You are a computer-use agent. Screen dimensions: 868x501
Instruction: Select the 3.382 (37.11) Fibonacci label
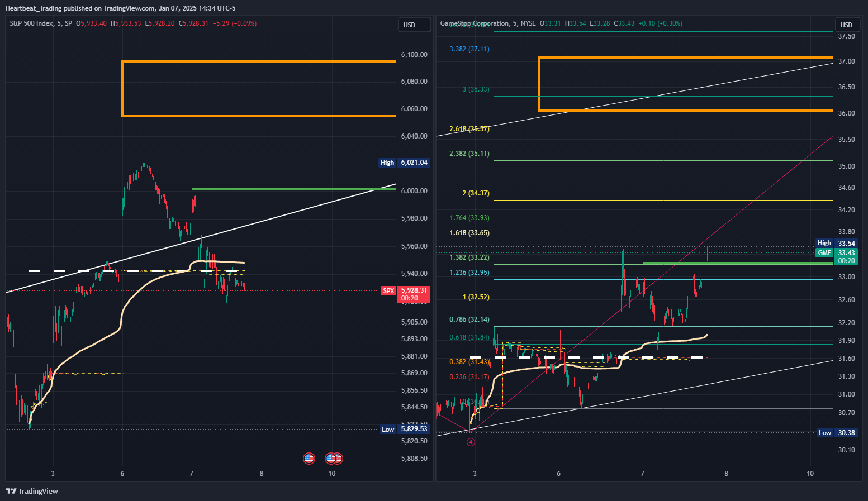click(469, 49)
